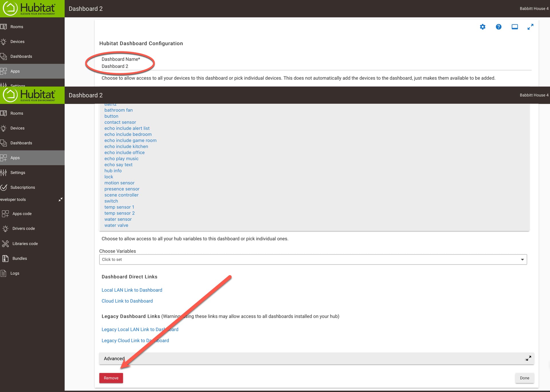Collapse the Developer tools section
The image size is (550, 392).
(60, 199)
